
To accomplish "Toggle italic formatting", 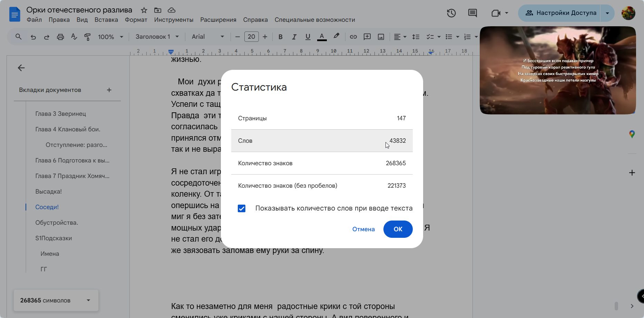I will 294,37.
